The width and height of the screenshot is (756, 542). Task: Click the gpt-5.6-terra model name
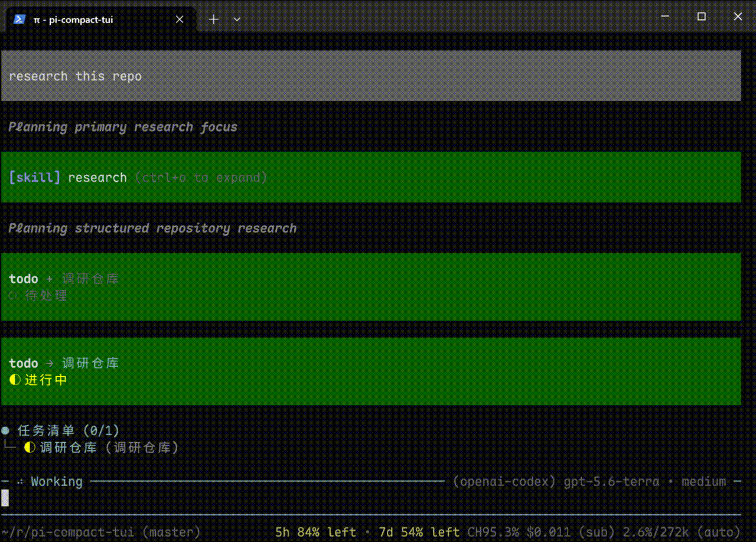coord(611,482)
